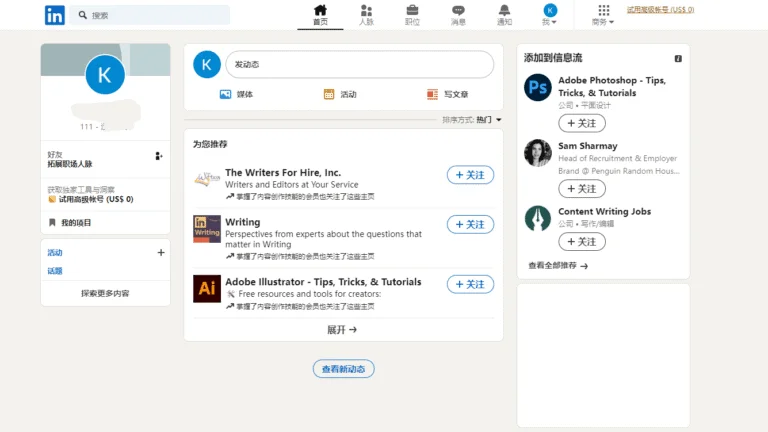Follow Adobe Photoshop Tips, Tricks, & Tutorials
768x432 pixels.
582,123
